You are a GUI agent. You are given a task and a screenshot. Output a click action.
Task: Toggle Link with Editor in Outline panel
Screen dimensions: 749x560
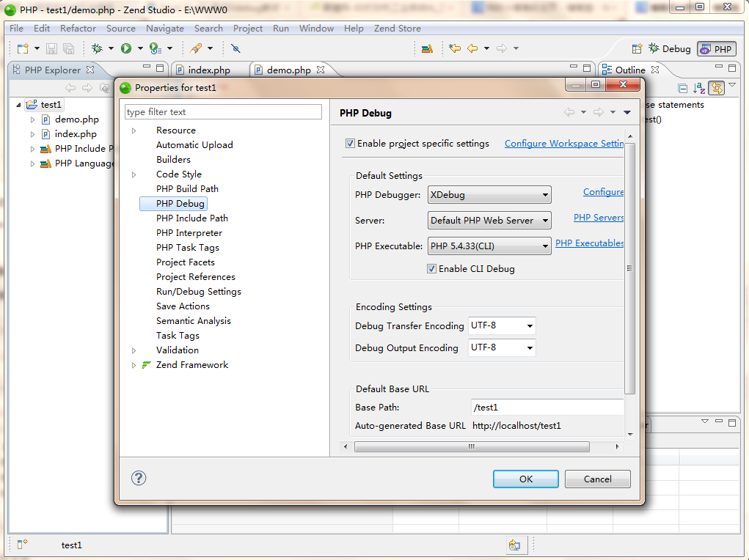pyautogui.click(x=717, y=88)
